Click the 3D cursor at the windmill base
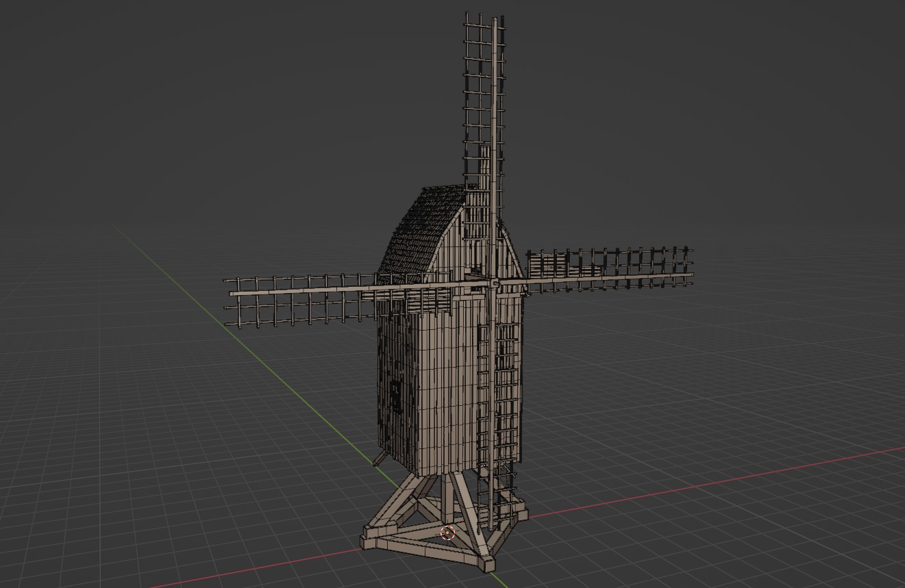905x588 pixels. 447,533
